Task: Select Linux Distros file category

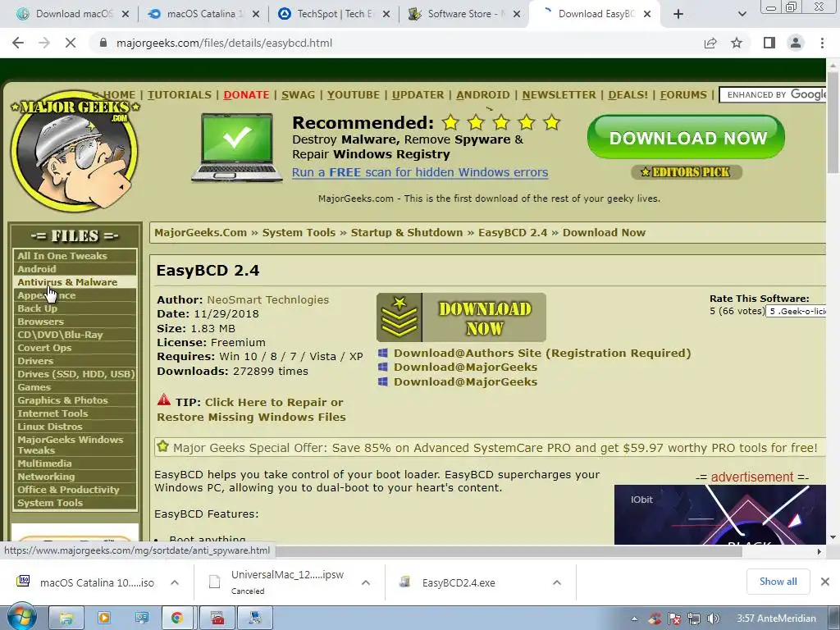Action: tap(75, 427)
